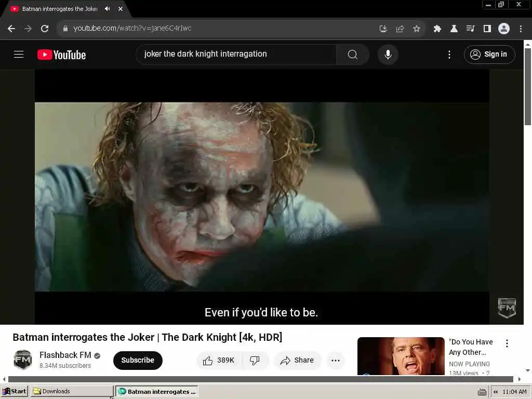Select the Batman interrogates taskbar button

157,392
